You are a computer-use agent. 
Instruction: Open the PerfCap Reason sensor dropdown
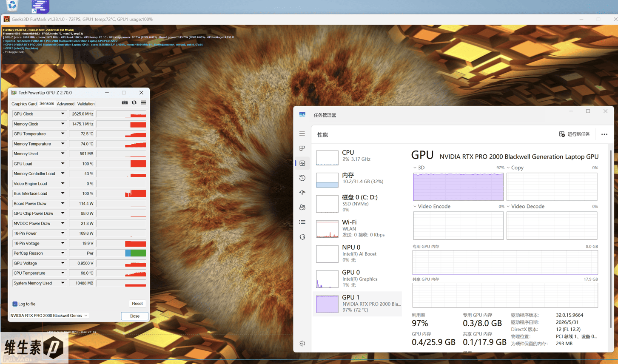pos(63,253)
